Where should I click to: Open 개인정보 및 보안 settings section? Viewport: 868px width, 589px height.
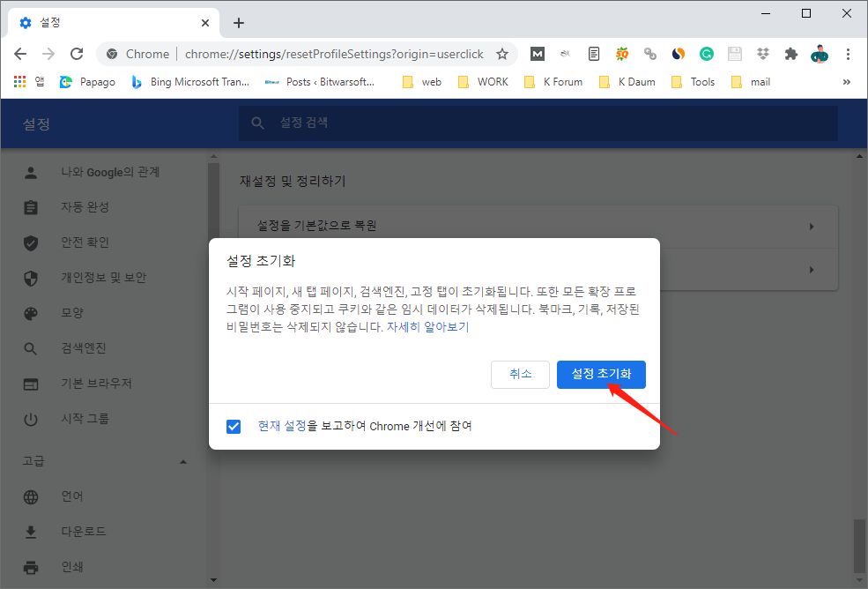coord(105,278)
